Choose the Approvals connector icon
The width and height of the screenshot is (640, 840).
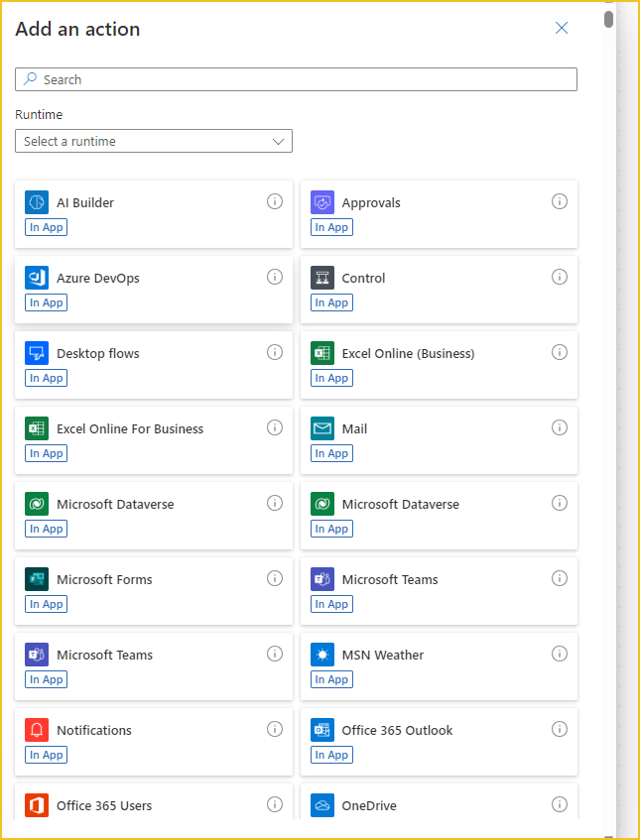[x=322, y=202]
